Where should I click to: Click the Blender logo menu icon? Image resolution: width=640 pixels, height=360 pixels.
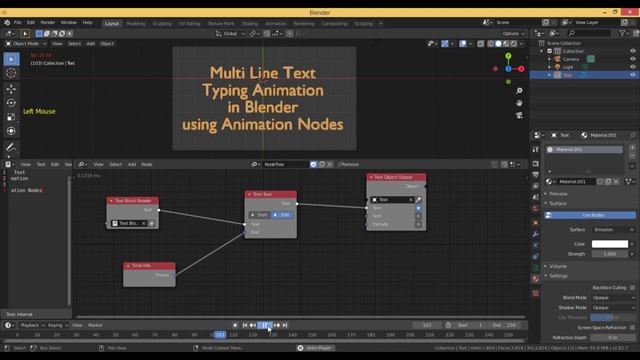[7, 22]
